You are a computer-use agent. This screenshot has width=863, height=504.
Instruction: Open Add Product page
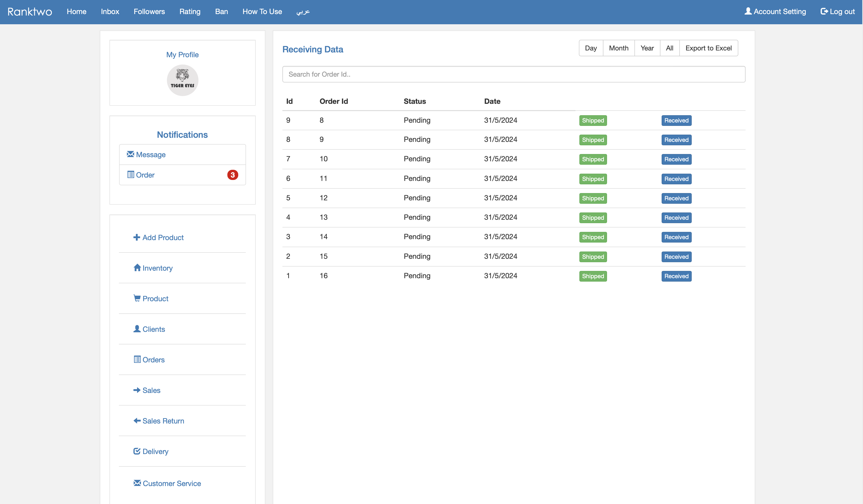[159, 237]
